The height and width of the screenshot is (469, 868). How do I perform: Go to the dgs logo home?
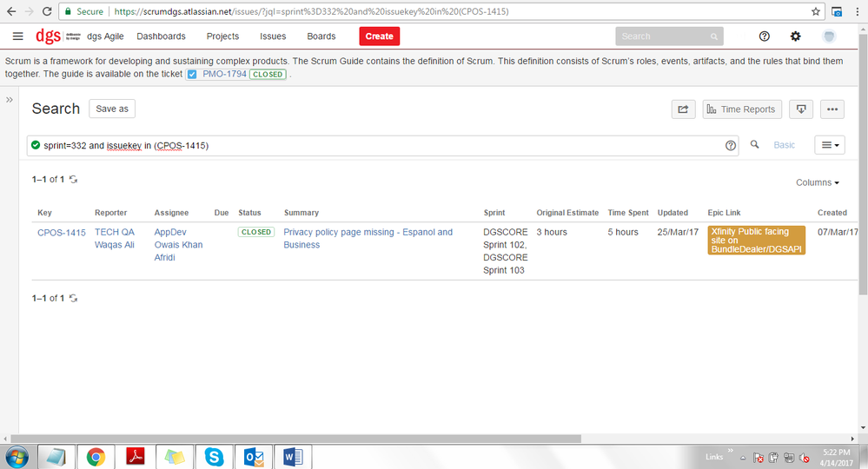pos(48,36)
